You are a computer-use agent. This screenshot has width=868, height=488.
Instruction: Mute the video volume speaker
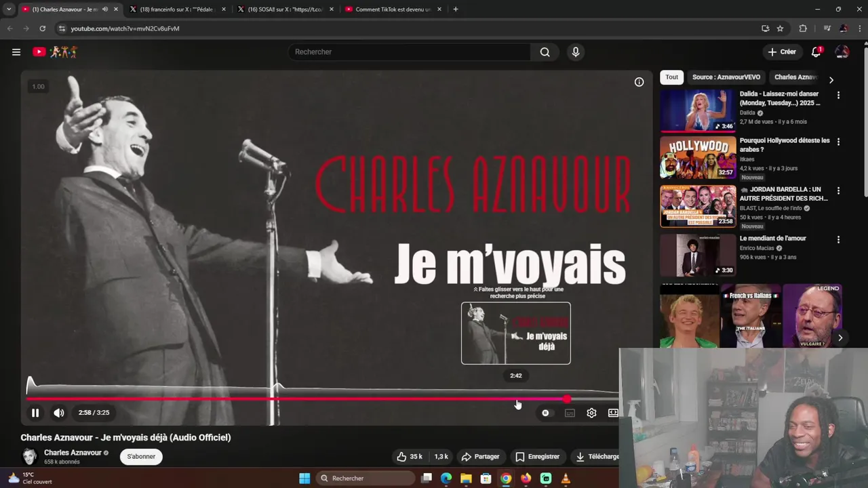[59, 413]
